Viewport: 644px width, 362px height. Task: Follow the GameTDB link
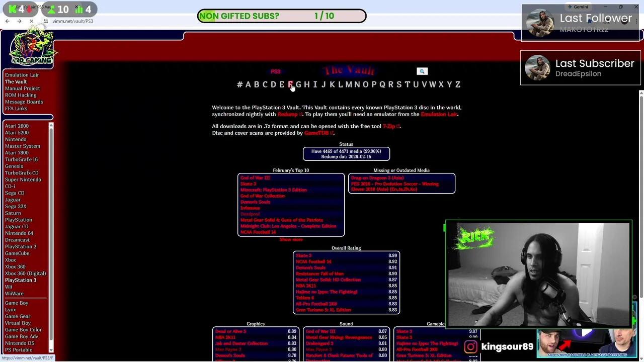(x=318, y=133)
